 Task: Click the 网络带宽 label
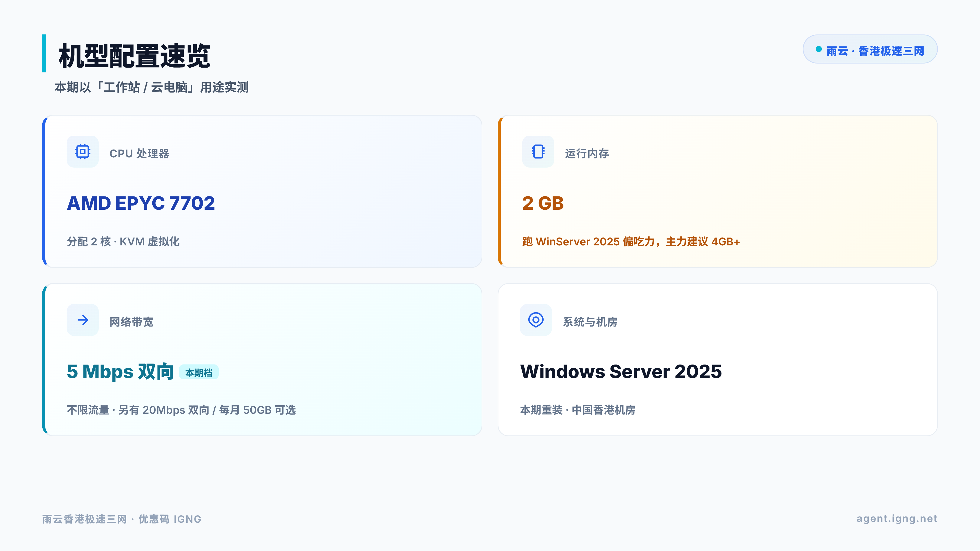click(x=132, y=322)
